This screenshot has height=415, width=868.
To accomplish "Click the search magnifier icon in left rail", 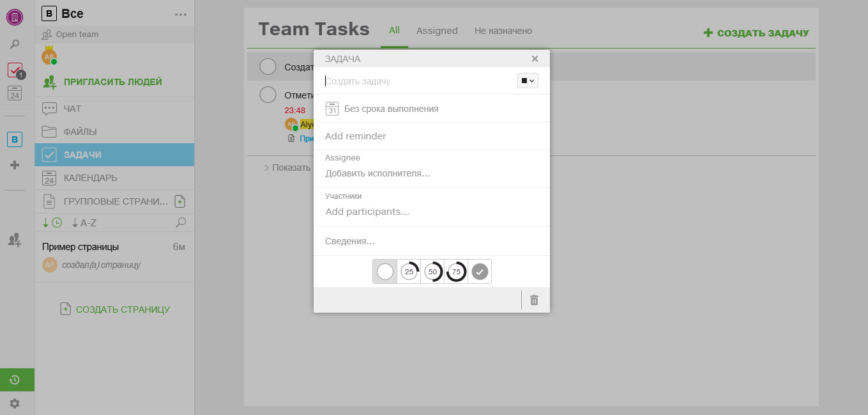I will [15, 44].
